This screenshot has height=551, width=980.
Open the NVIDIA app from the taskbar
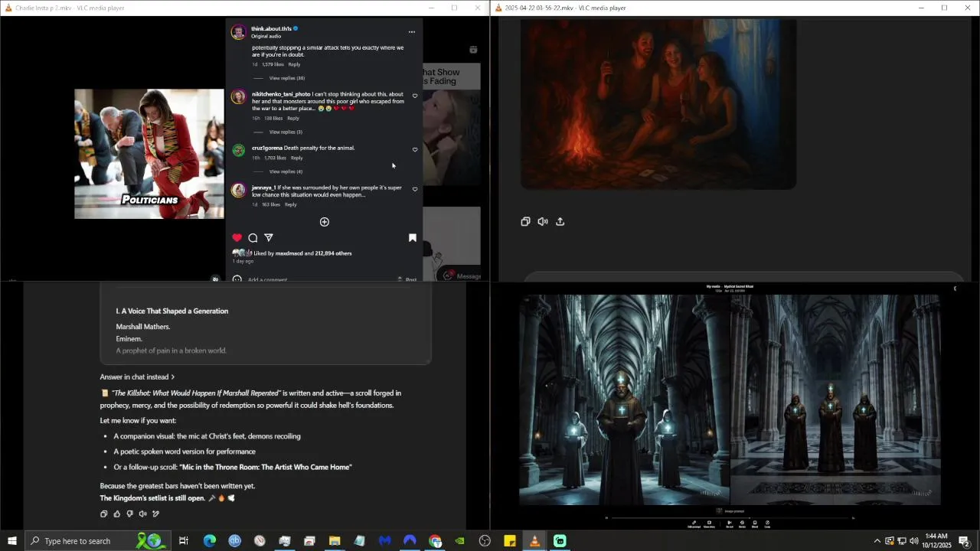459,541
